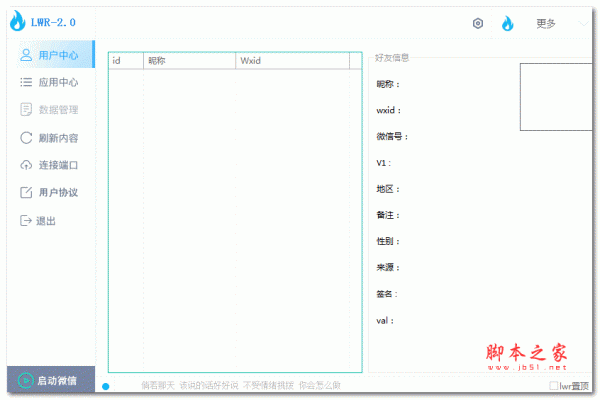The width and height of the screenshot is (600, 400).
Task: Open settings hexagon gear icon
Action: tap(478, 23)
